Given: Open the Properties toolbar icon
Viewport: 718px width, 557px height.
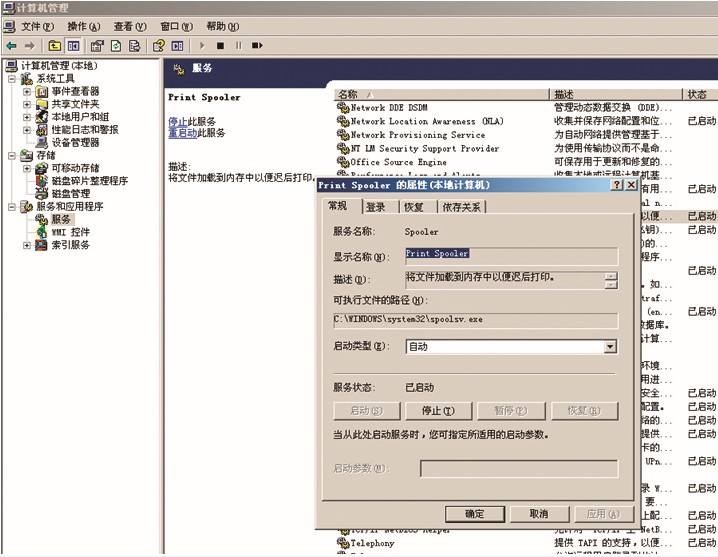Looking at the screenshot, I should (97, 46).
